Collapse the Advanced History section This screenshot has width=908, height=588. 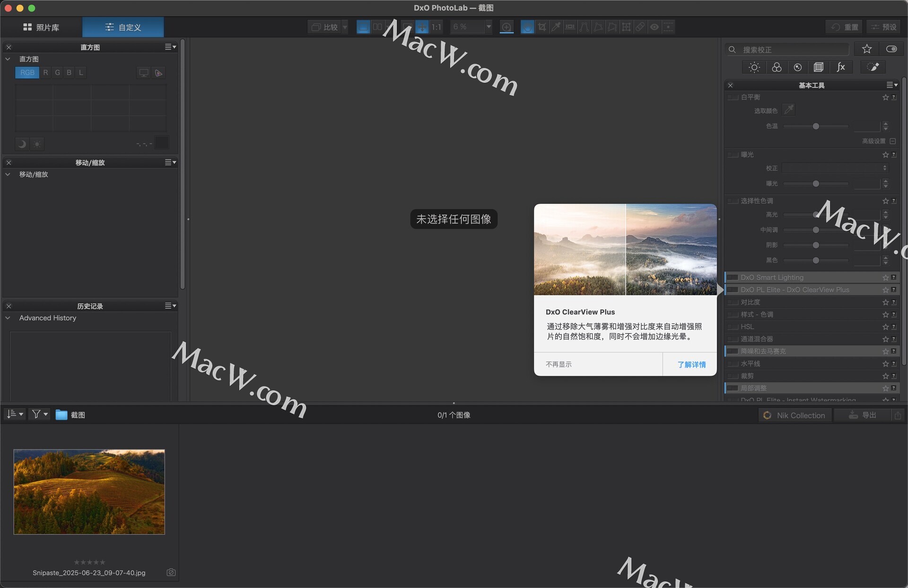(8, 318)
